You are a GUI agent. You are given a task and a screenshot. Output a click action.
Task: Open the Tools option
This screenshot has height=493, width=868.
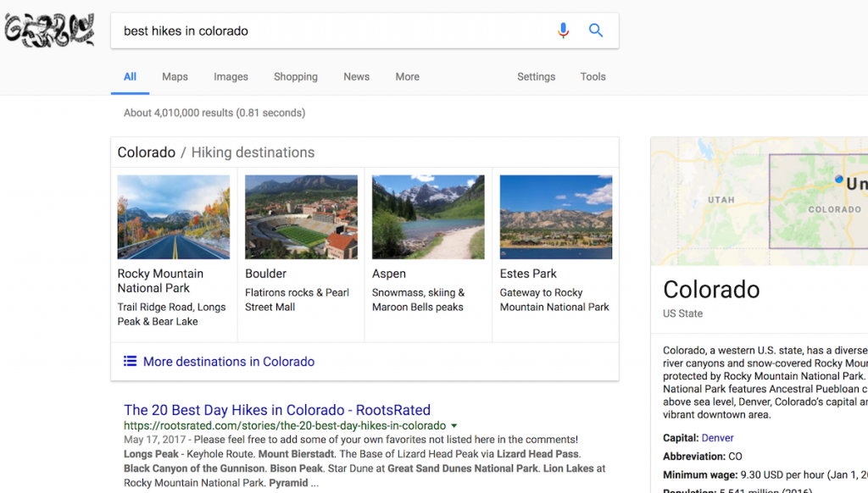[593, 77]
